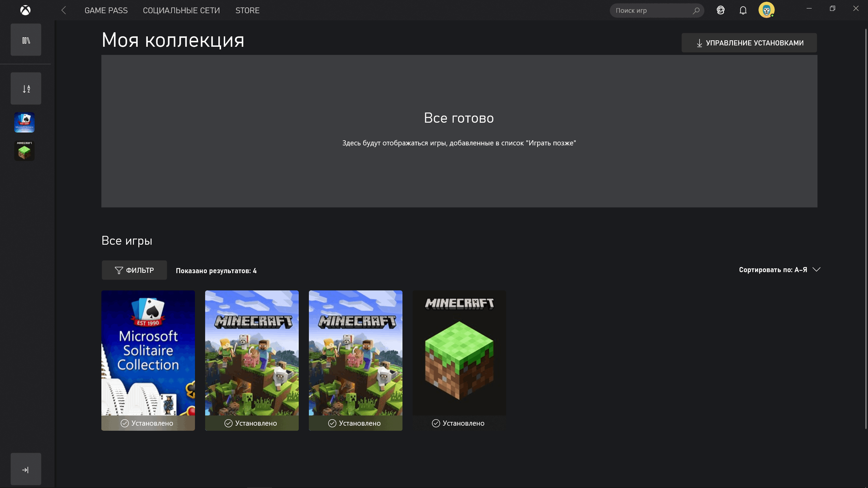The image size is (868, 488).
Task: Click the search magnifier icon
Action: pyautogui.click(x=696, y=11)
